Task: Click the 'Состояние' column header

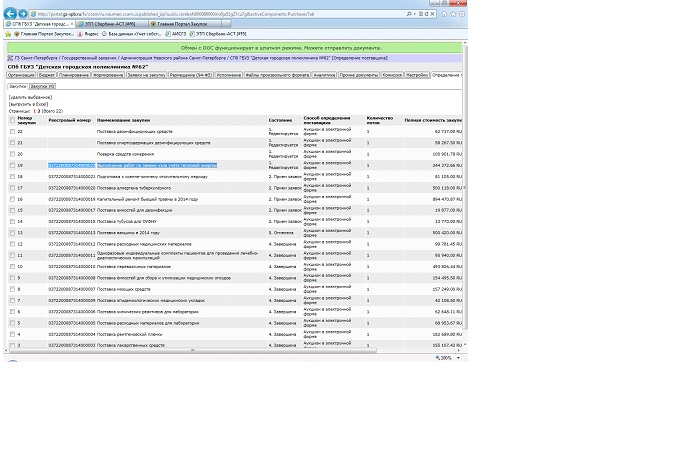Action: (x=280, y=120)
